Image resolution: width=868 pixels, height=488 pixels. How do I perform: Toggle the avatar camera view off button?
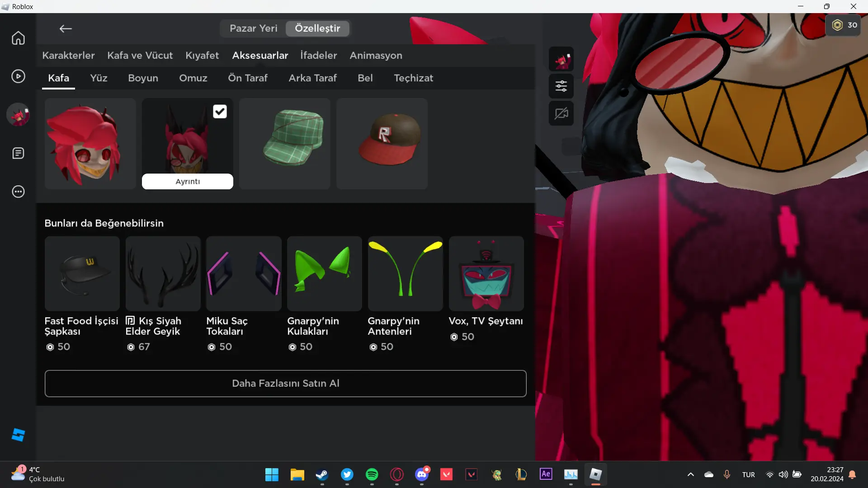click(x=561, y=113)
